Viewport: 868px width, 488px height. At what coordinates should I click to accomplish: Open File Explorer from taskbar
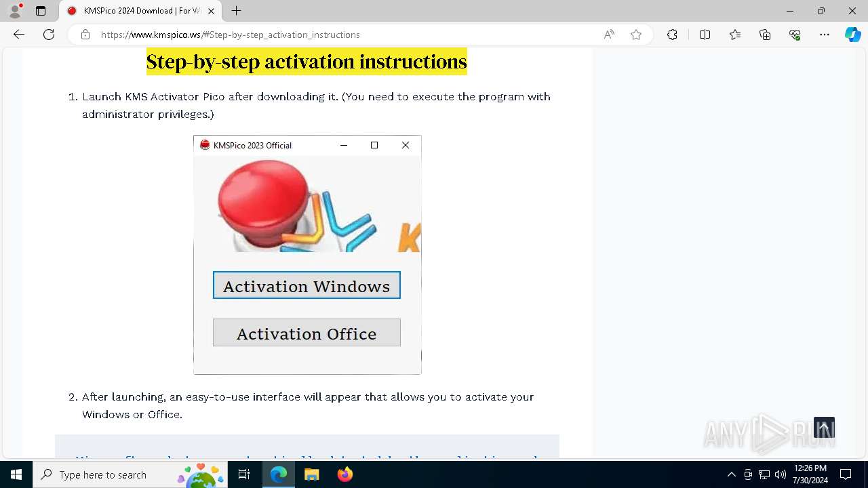pos(311,474)
